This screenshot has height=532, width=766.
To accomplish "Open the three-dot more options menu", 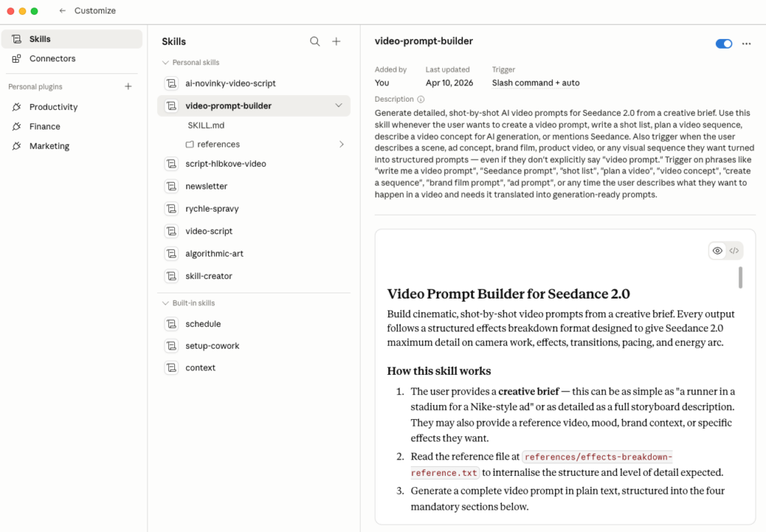I will point(746,44).
